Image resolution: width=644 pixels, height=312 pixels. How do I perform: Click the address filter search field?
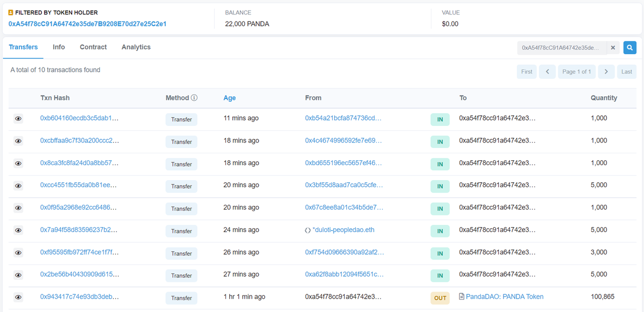[x=562, y=48]
